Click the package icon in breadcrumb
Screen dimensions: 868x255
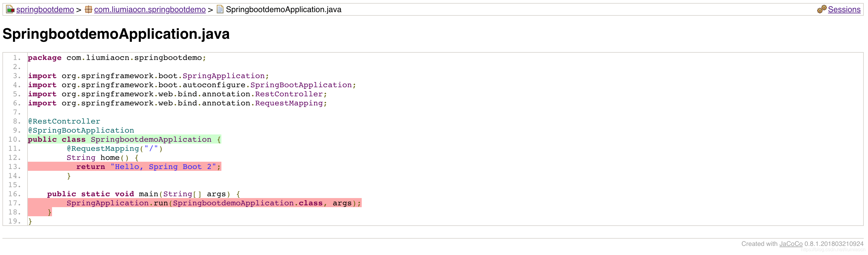coord(88,9)
